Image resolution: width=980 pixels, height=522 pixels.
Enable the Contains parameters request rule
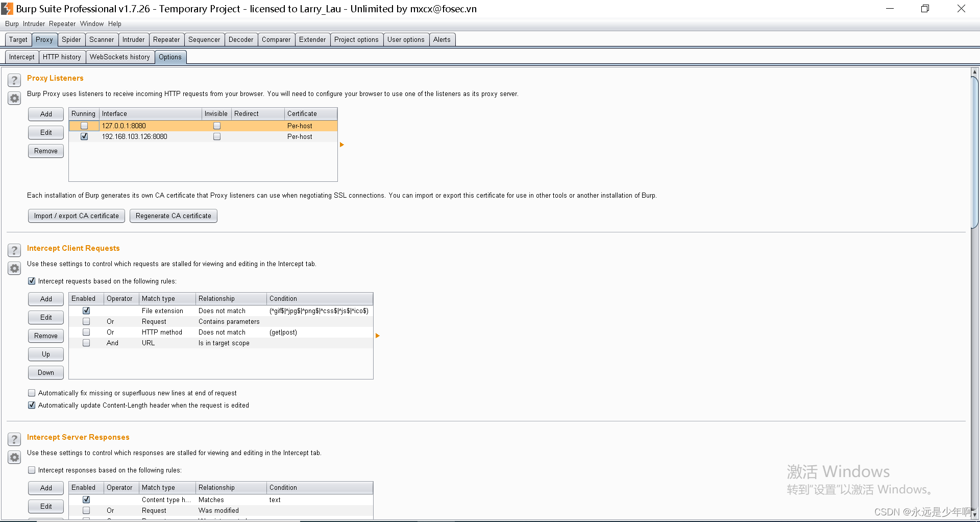86,321
